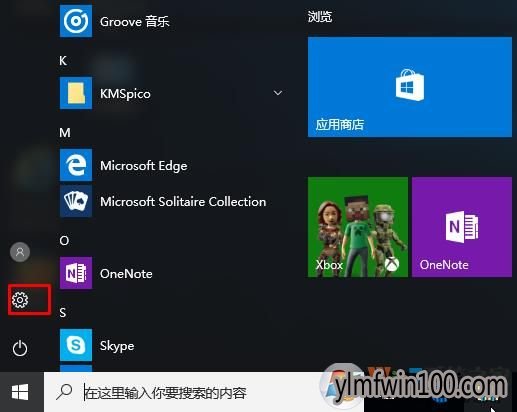Expand the KMSpico folder chevron
The height and width of the screenshot is (412, 517).
[278, 93]
